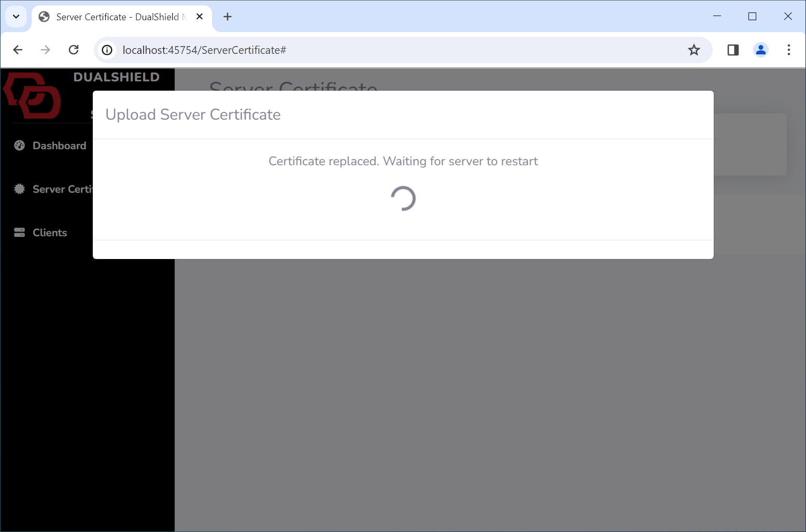Click the DualShield logo

click(x=32, y=96)
